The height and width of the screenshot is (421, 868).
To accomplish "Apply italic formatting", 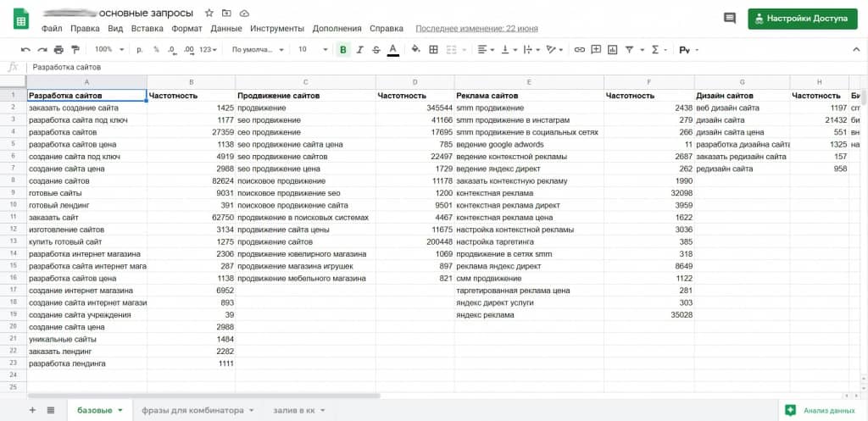I will 359,50.
